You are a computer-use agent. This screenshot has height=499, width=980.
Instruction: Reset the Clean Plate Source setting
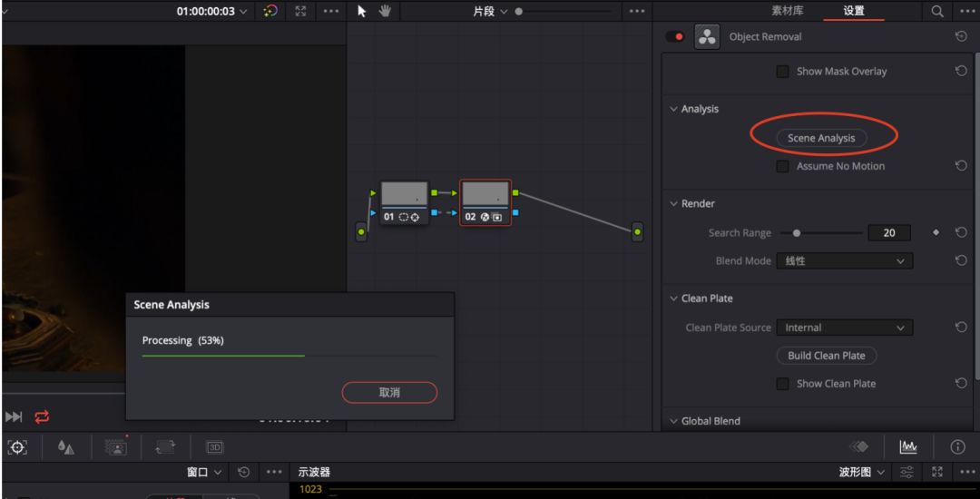961,328
